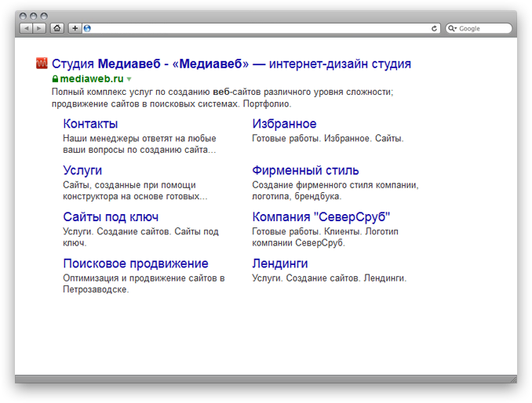Click the text 'Услуги. Создание сайтов. Лендинги.'

329,278
